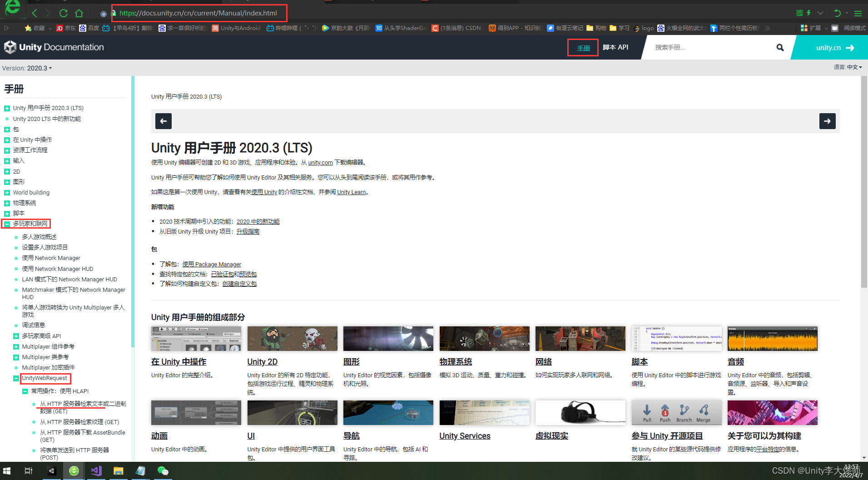
Task: Open 多人游戏概述 in sidebar
Action: coord(39,237)
